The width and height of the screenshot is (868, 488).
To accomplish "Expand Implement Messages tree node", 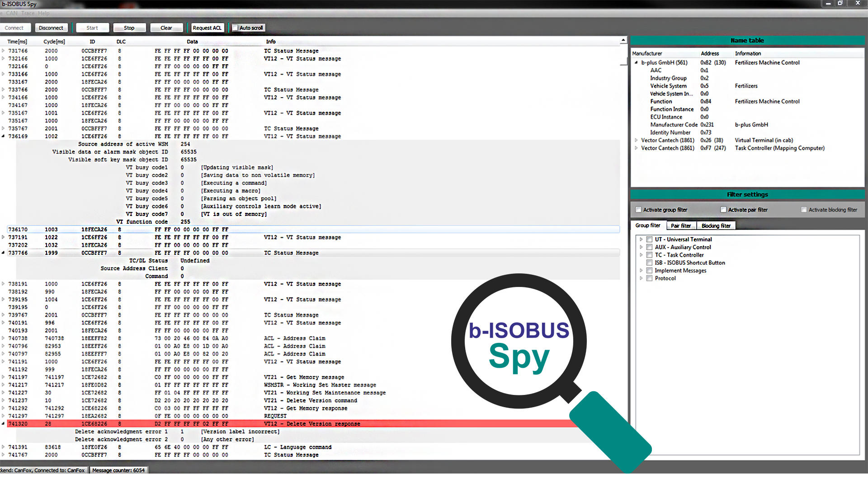I will [x=641, y=271].
